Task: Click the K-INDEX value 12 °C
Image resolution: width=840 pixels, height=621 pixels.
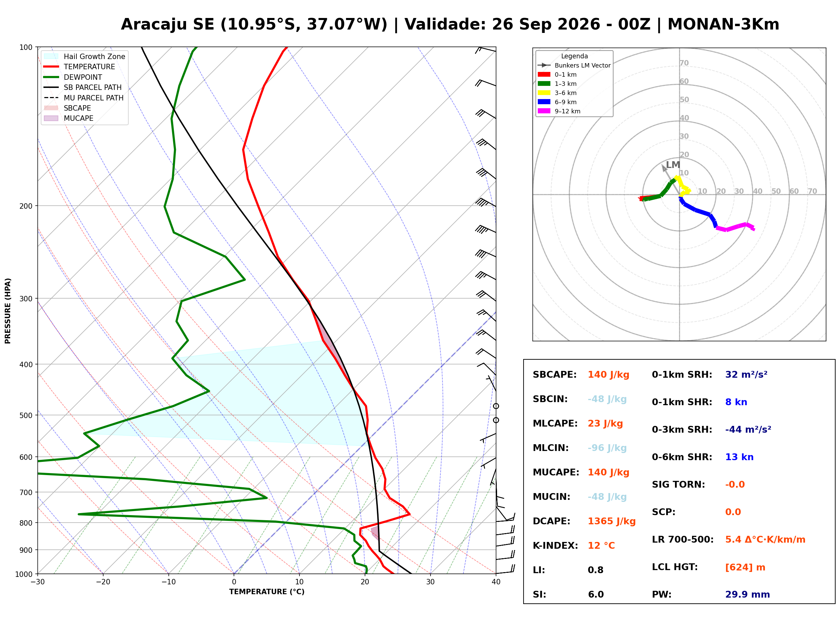Action: pos(601,546)
